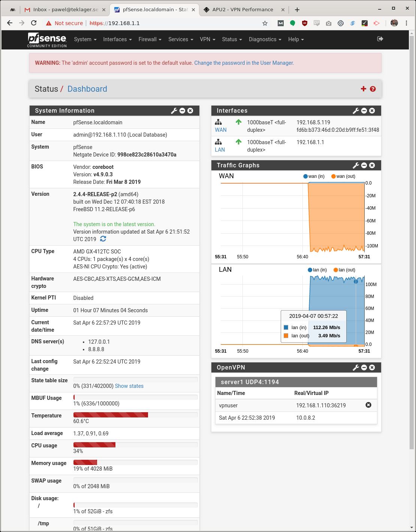Go back in browser history
Image resolution: width=416 pixels, height=532 pixels.
tap(10, 23)
